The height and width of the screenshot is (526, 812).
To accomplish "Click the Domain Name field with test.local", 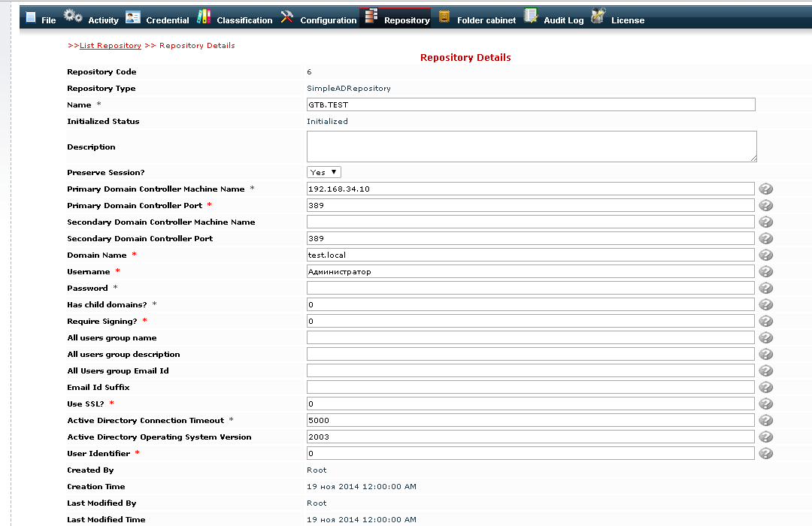I will pos(531,255).
